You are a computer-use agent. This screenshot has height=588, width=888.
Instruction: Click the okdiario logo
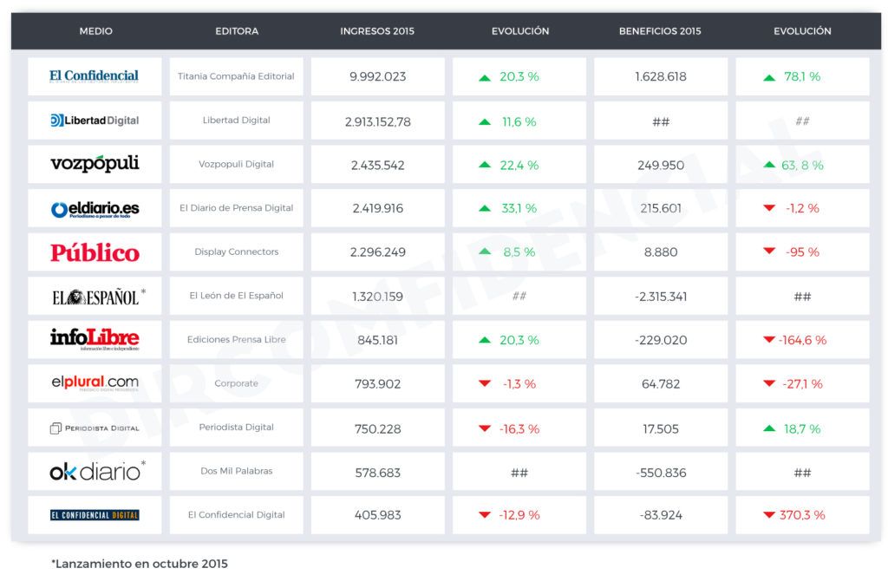click(x=97, y=471)
